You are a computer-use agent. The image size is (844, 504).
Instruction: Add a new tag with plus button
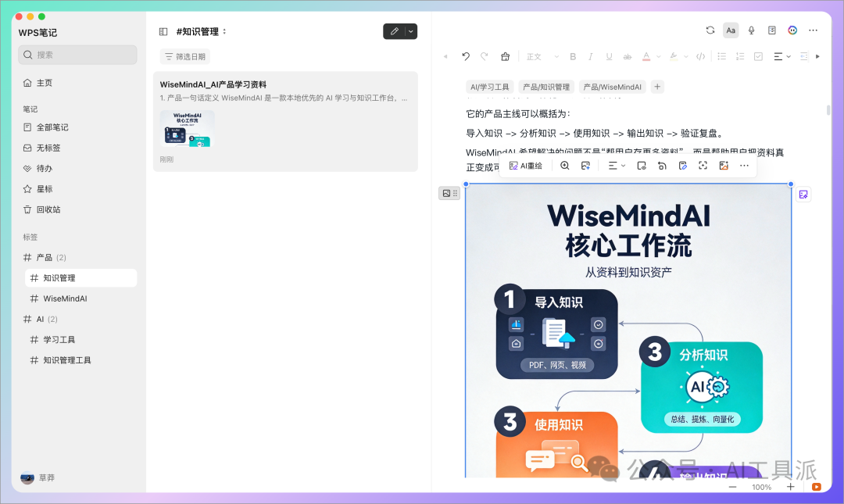tap(657, 87)
